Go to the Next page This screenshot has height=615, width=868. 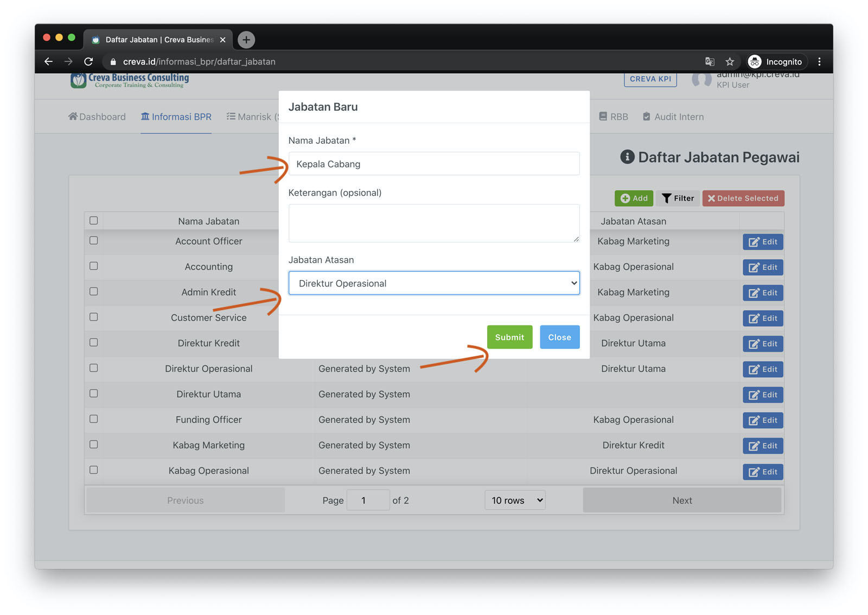(x=682, y=500)
